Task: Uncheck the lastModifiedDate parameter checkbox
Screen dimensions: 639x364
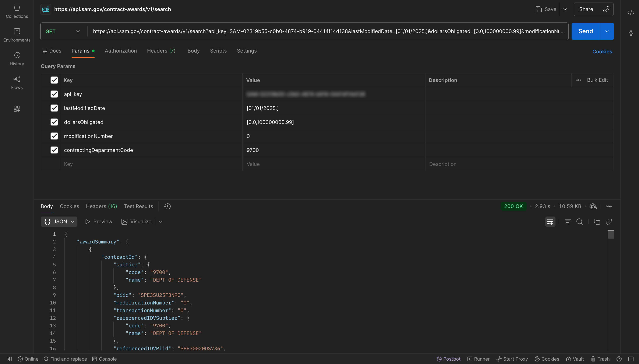Action: [54, 108]
